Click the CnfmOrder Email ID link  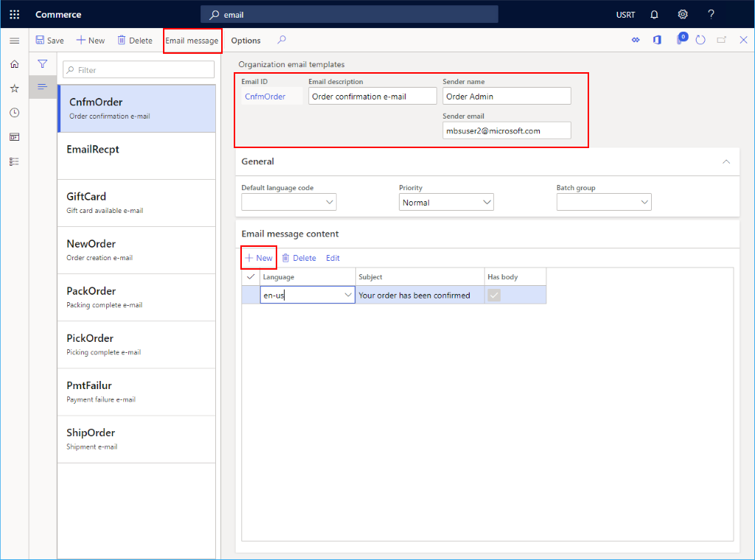point(265,96)
